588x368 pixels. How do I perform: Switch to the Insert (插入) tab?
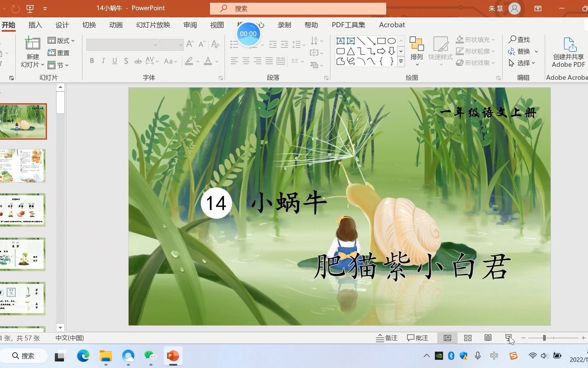[x=35, y=25]
